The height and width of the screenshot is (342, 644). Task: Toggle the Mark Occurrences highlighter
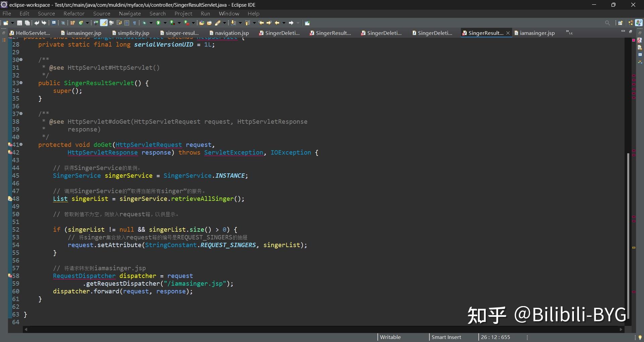pyautogui.click(x=103, y=23)
